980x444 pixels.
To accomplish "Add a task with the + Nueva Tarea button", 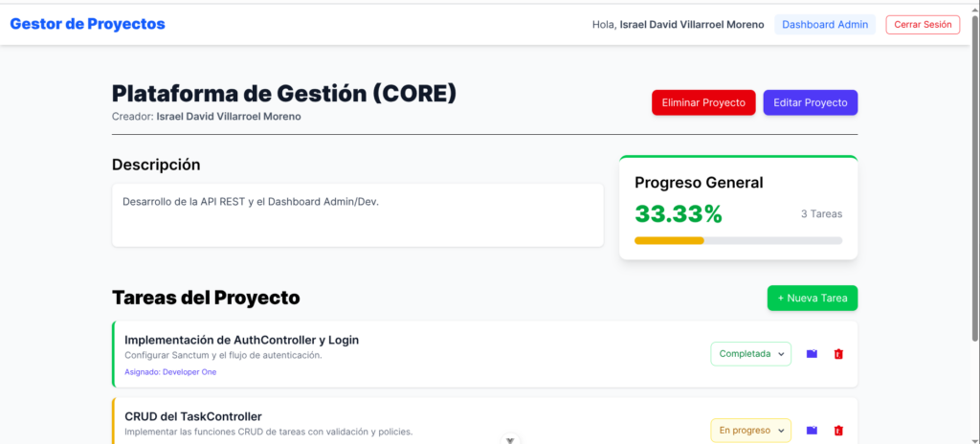I will pyautogui.click(x=812, y=299).
